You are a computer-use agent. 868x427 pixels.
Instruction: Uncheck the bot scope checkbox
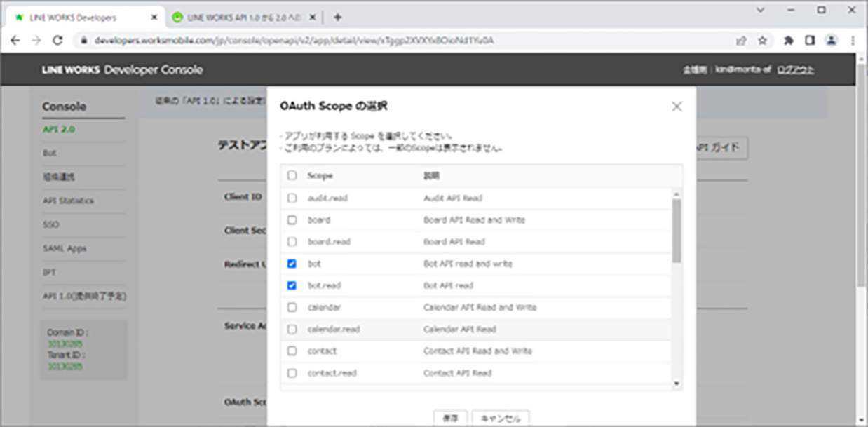coord(292,264)
